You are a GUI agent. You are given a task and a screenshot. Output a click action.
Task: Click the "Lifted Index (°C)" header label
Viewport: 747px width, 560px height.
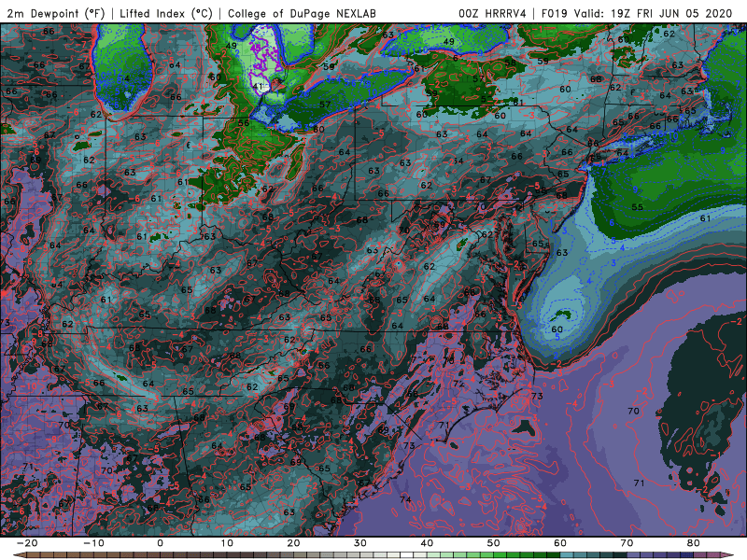(x=166, y=13)
